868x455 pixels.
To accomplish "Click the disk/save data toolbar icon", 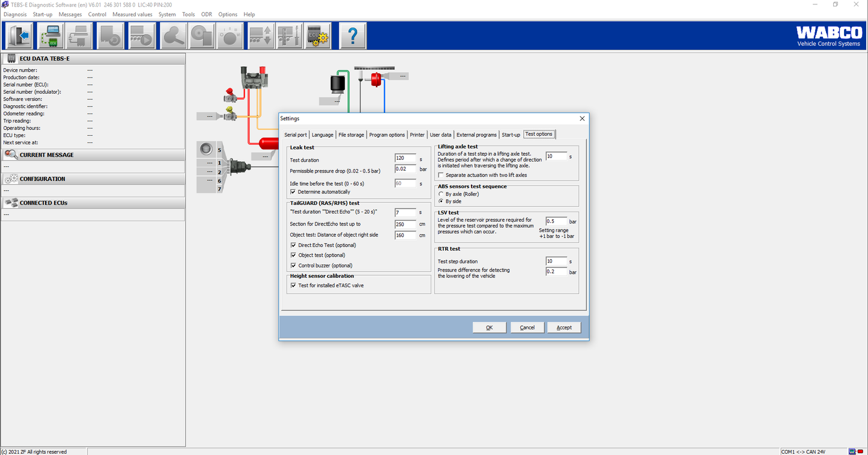I will click(x=201, y=35).
